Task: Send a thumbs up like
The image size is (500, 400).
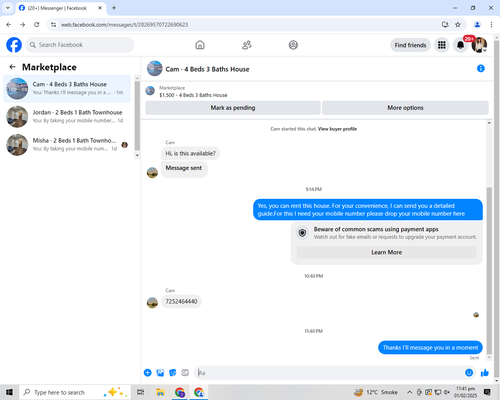Action: click(485, 373)
